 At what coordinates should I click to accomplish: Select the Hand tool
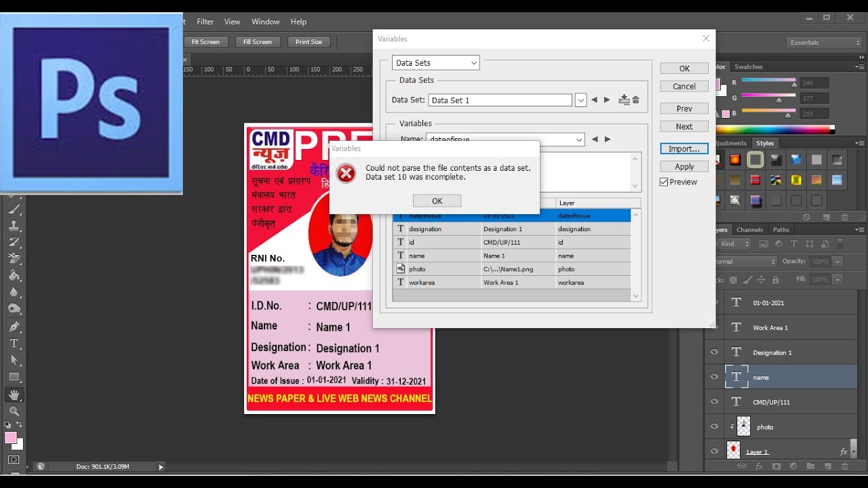pos(14,394)
